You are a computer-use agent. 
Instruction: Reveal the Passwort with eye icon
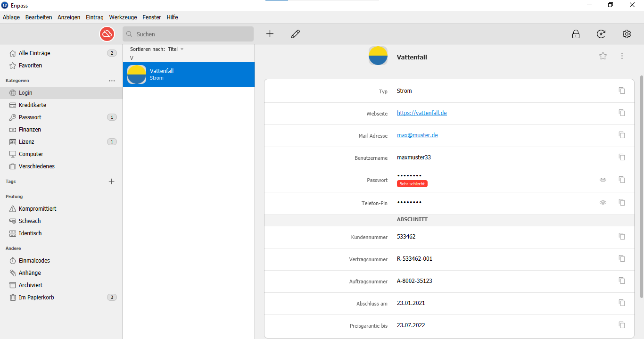pyautogui.click(x=603, y=180)
